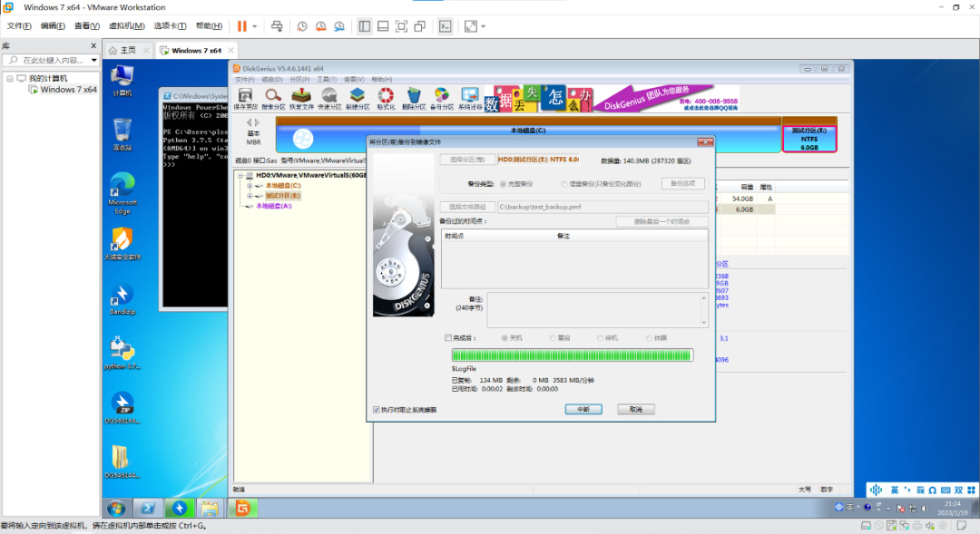The image size is (980, 534).
Task: Click the 新建分区 (New partition) toolbar icon
Action: pos(358,99)
